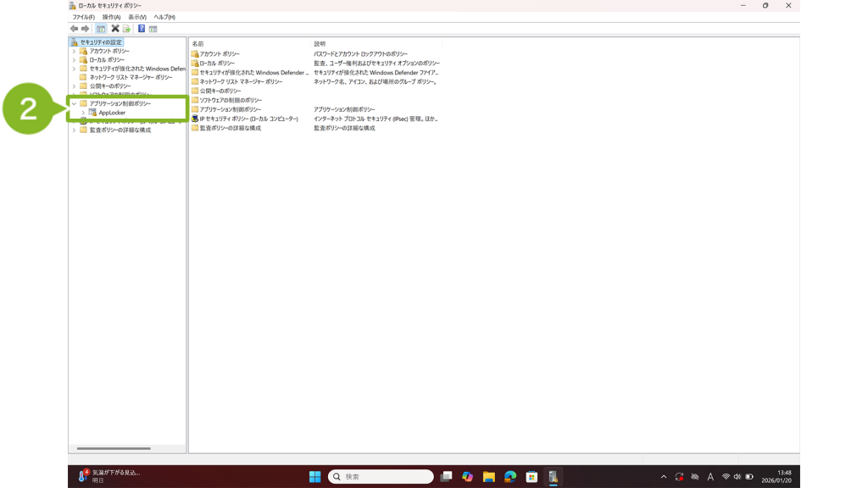Image resolution: width=868 pixels, height=488 pixels.
Task: Open File Explorer from the taskbar
Action: [489, 477]
